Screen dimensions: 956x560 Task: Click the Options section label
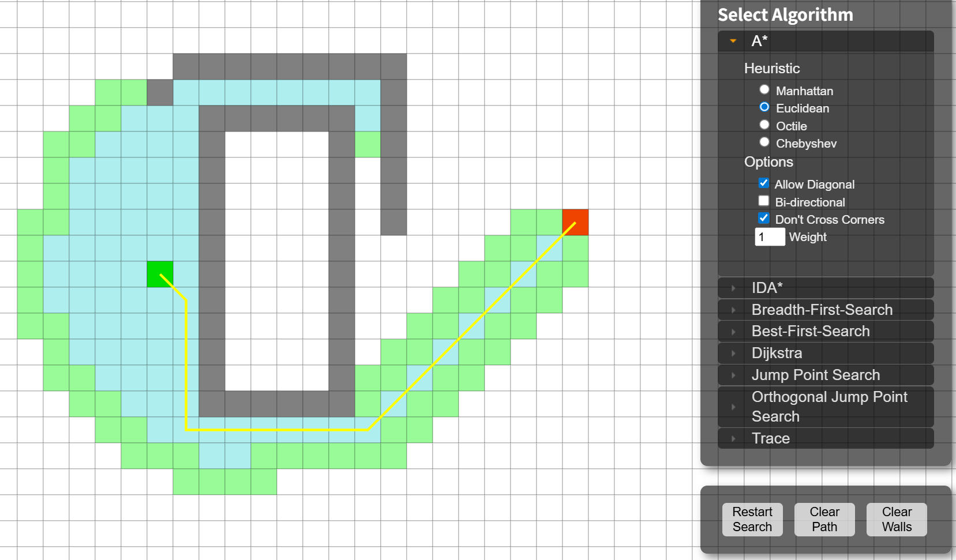(x=768, y=162)
